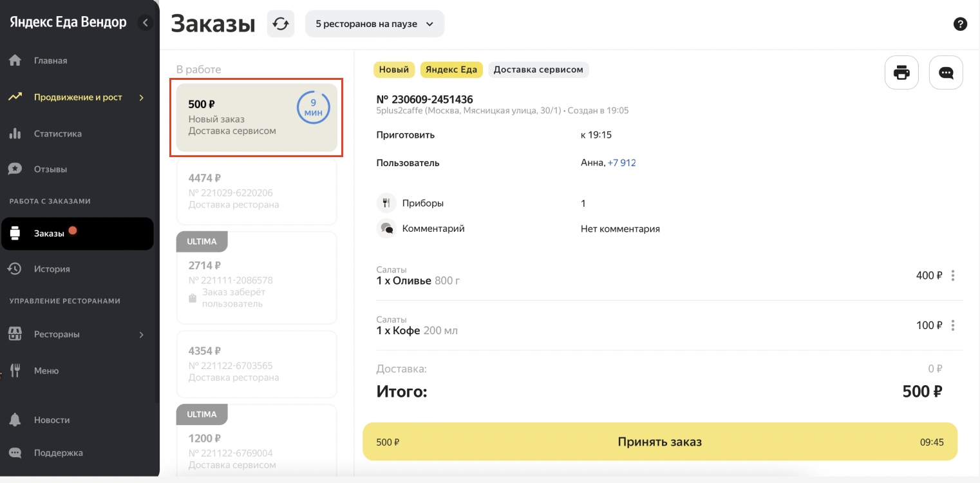This screenshot has height=483, width=980.
Task: Click the clock icon for История
Action: tap(15, 269)
